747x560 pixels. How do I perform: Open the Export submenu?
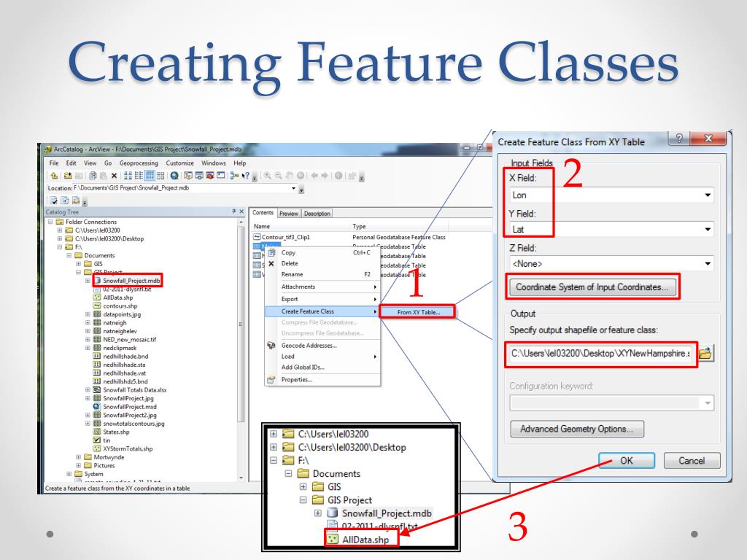322,299
